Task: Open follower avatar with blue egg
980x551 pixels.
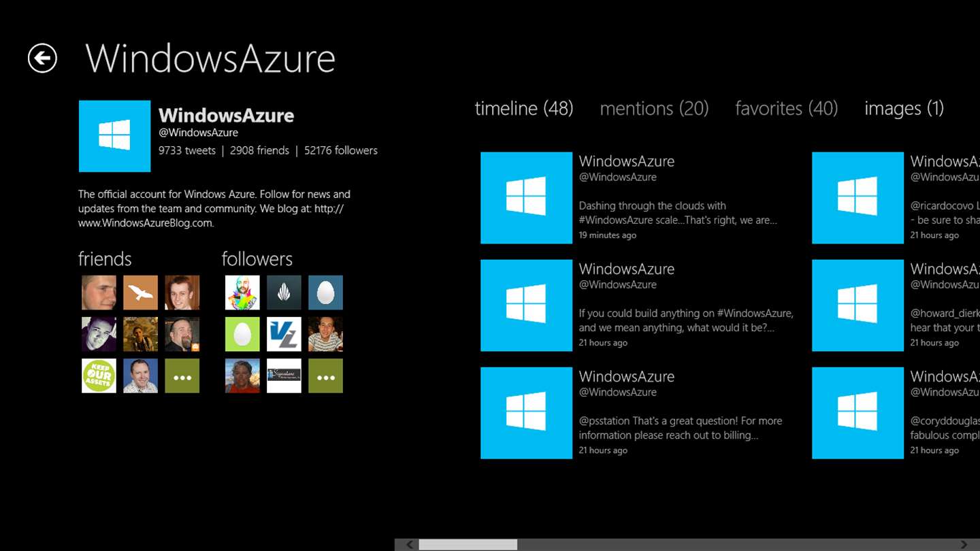Action: click(x=325, y=293)
